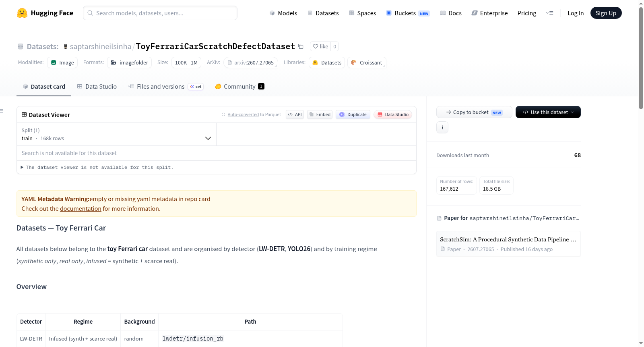This screenshot has height=347, width=644.
Task: Click the 100K - 1M size tag
Action: (x=186, y=62)
